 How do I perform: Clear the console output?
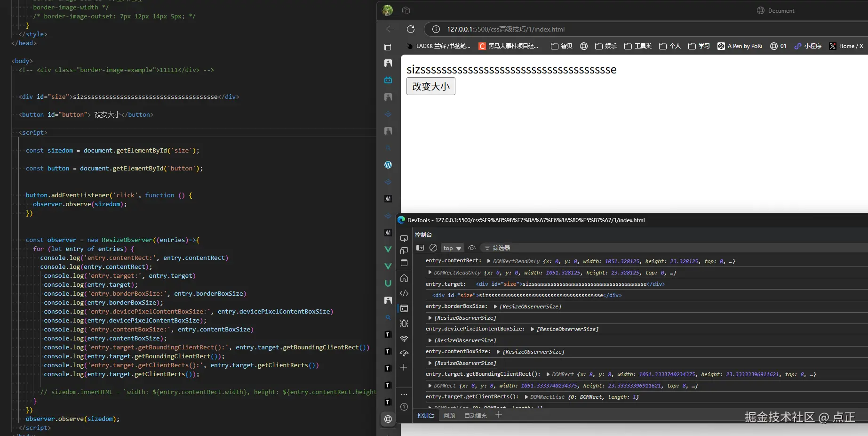point(433,248)
